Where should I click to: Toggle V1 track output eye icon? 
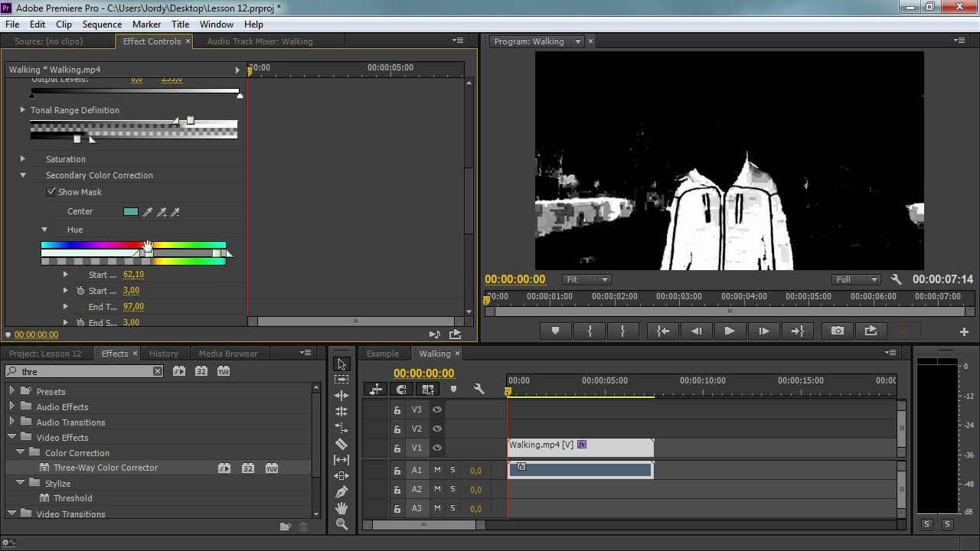point(437,448)
